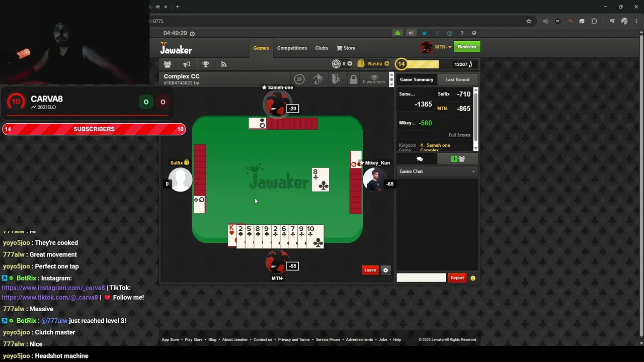Click the red Leave button

point(370,270)
